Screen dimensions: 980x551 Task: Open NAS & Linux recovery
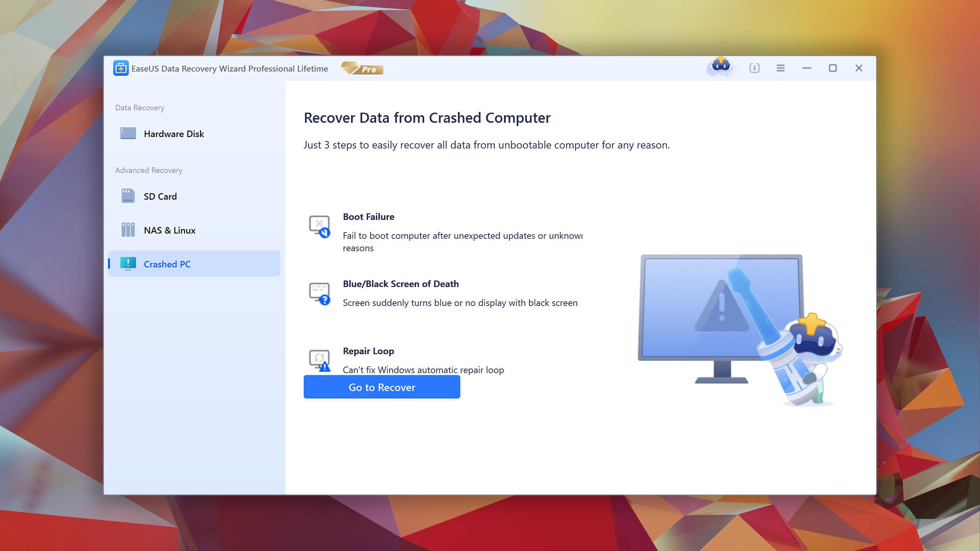194,230
